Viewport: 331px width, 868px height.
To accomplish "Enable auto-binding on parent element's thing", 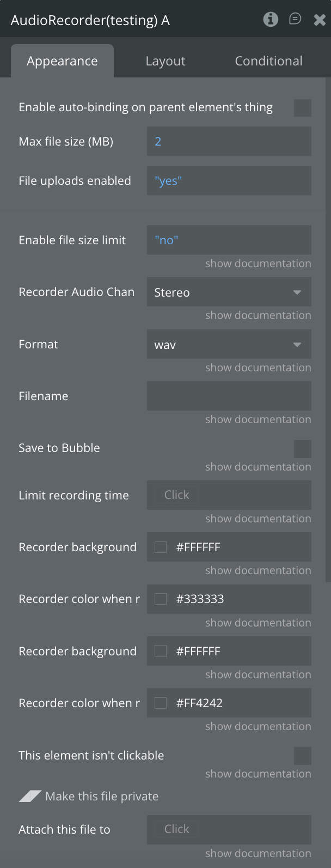I will [302, 107].
